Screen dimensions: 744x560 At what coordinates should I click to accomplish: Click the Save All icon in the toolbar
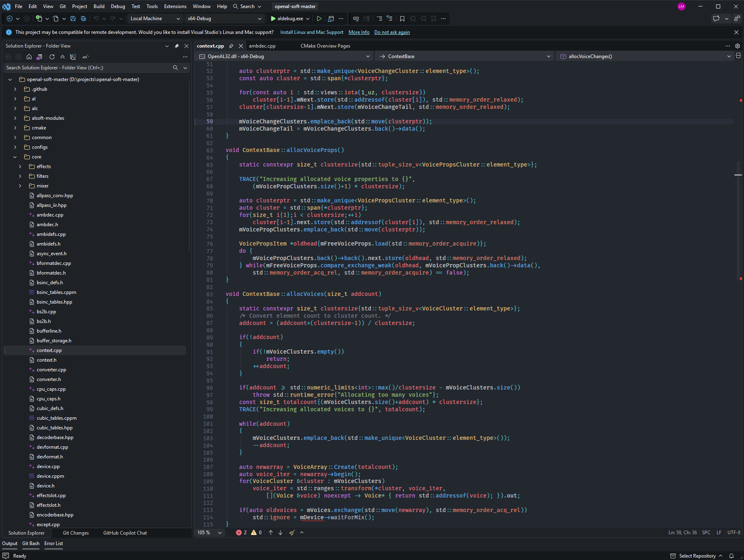(84, 19)
